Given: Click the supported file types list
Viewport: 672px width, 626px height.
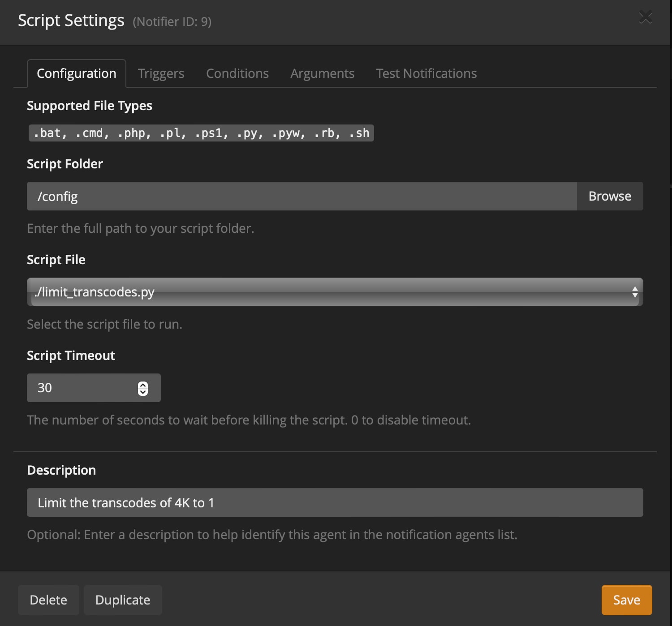Looking at the screenshot, I should (x=201, y=133).
